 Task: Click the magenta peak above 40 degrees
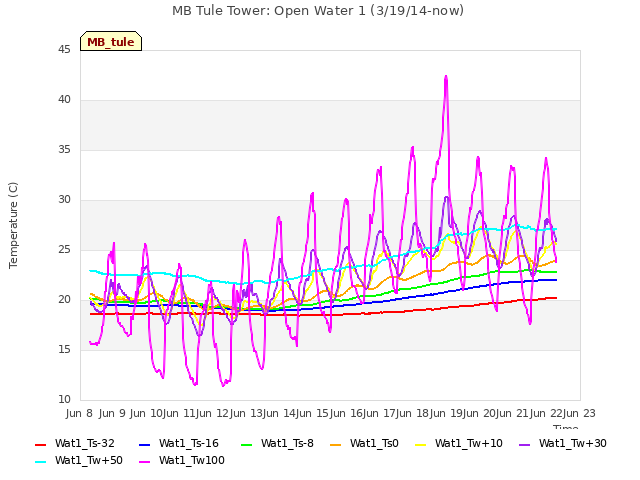[x=446, y=78]
